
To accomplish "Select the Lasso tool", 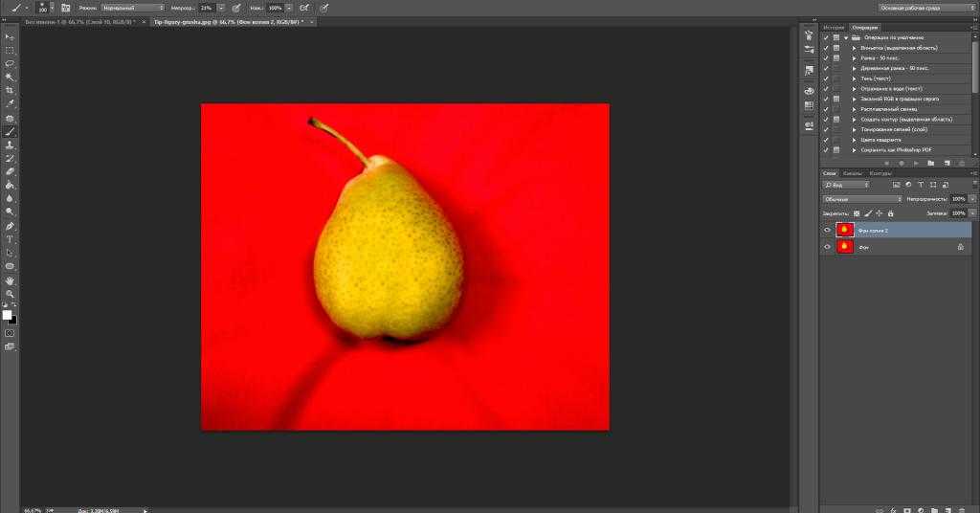I will pos(10,63).
